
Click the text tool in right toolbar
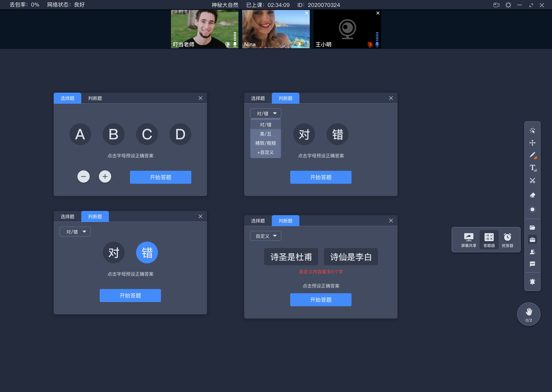[532, 167]
